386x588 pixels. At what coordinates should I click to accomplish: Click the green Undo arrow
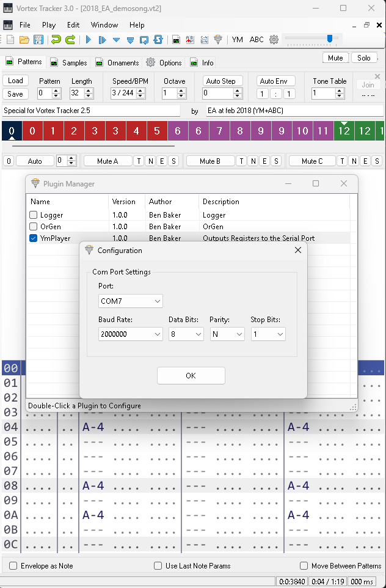coord(56,40)
